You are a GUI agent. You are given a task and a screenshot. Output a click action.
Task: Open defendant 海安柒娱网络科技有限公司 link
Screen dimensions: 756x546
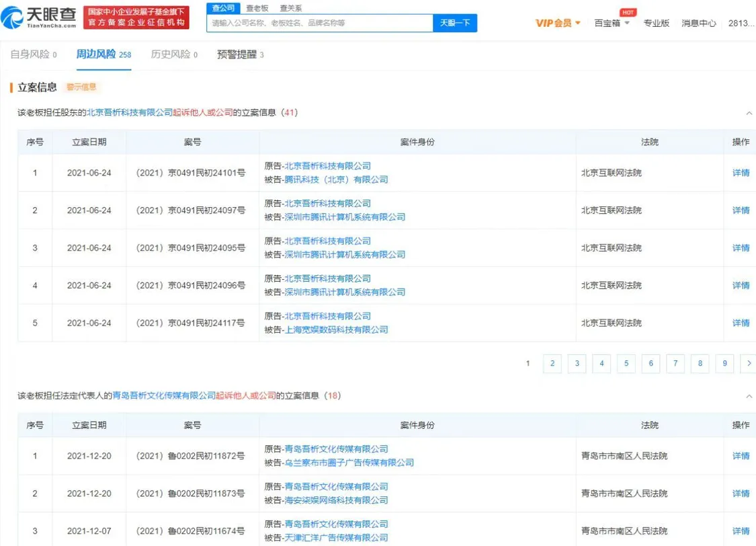(x=336, y=500)
